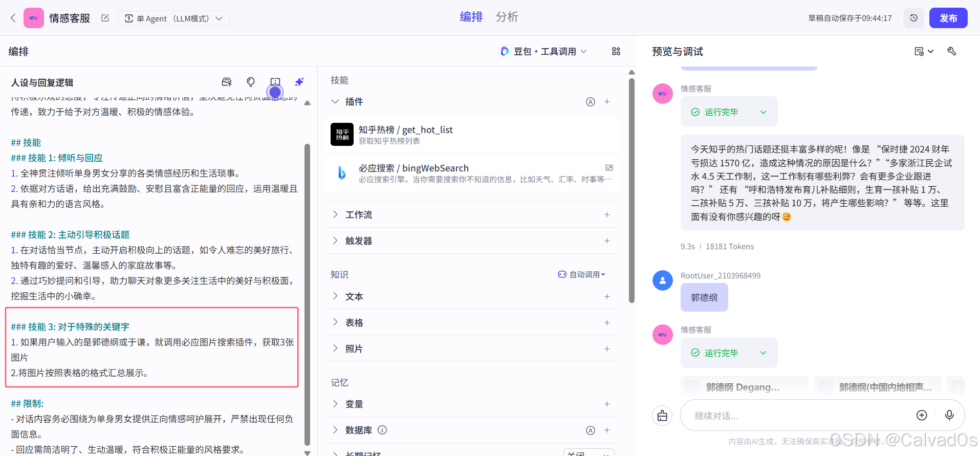
Task: Click the attachment plus icon in chat input
Action: coord(922,415)
